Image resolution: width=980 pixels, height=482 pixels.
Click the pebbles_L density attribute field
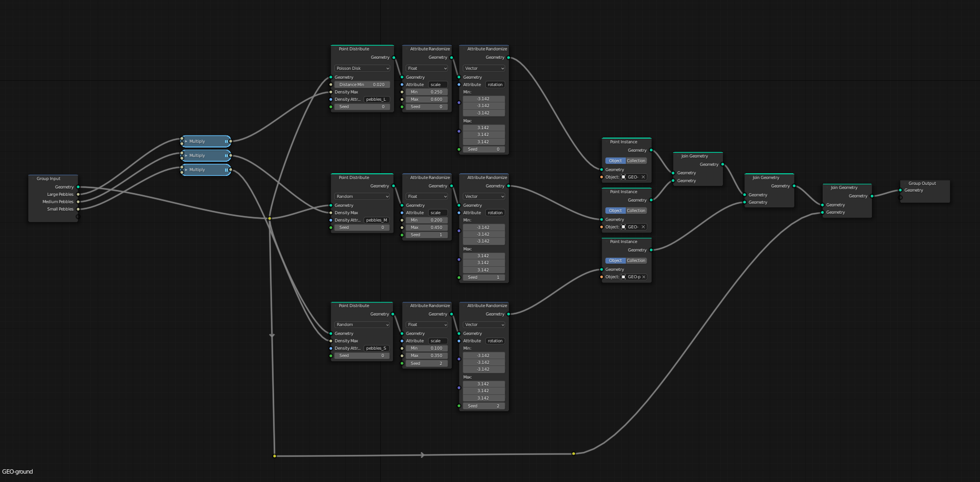377,99
